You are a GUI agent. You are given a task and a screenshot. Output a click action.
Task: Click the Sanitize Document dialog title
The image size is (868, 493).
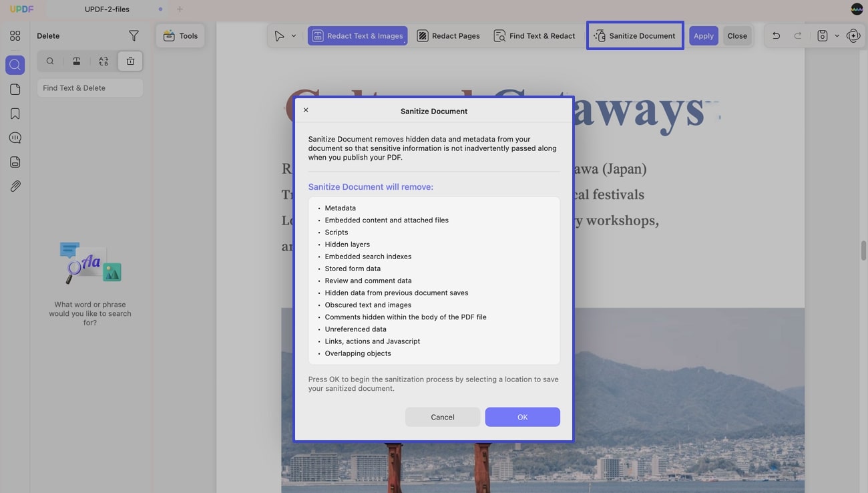pyautogui.click(x=434, y=111)
